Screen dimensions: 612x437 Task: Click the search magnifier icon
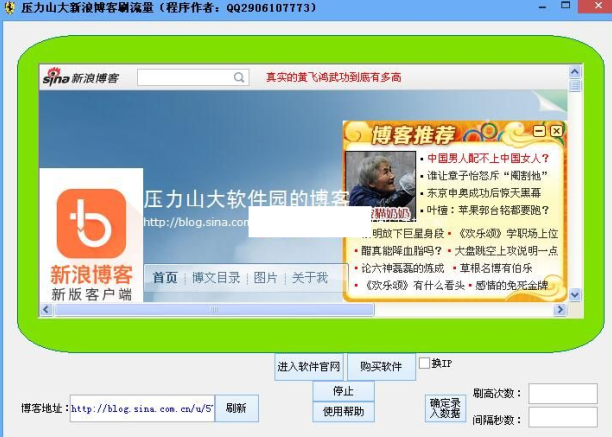[x=239, y=77]
